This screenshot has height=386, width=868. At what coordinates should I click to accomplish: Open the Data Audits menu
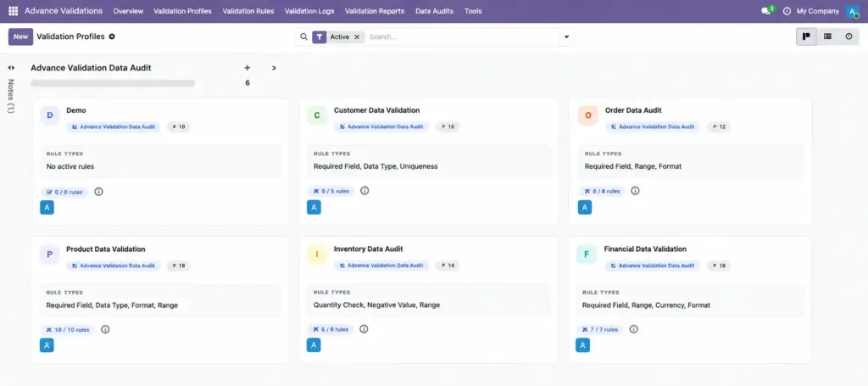click(434, 11)
